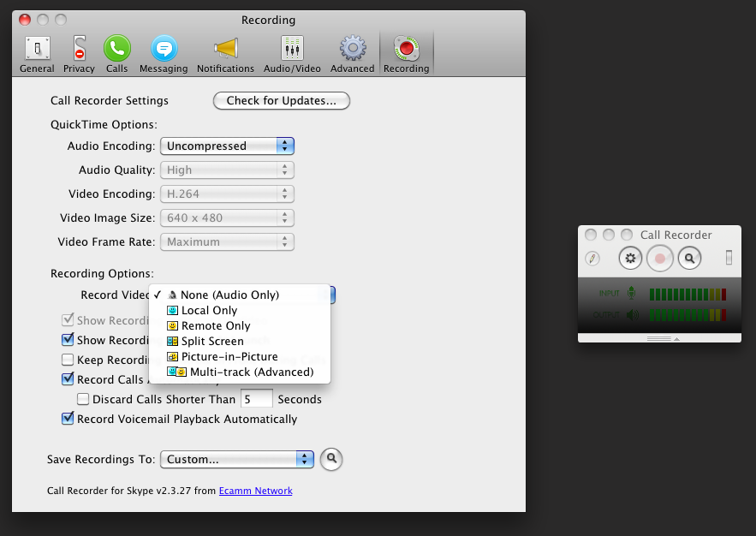The width and height of the screenshot is (756, 536).
Task: Open the Save Recordings To dropdown
Action: [237, 459]
